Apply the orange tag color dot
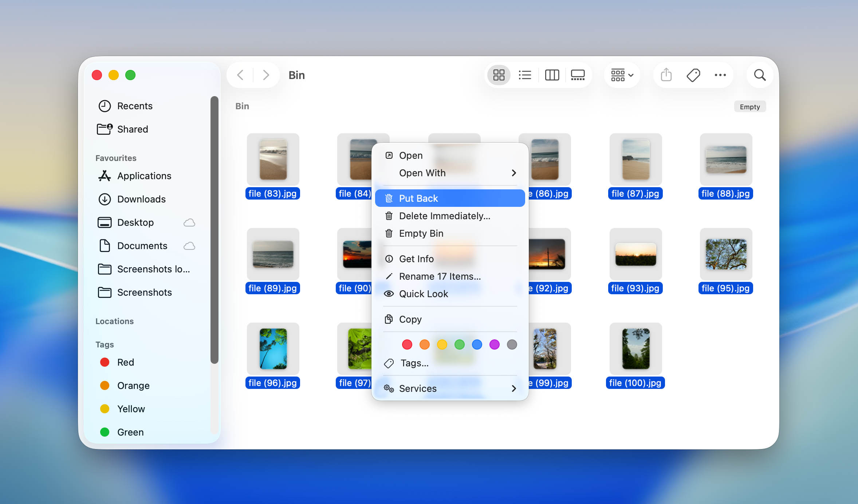This screenshot has height=504, width=858. 424,344
